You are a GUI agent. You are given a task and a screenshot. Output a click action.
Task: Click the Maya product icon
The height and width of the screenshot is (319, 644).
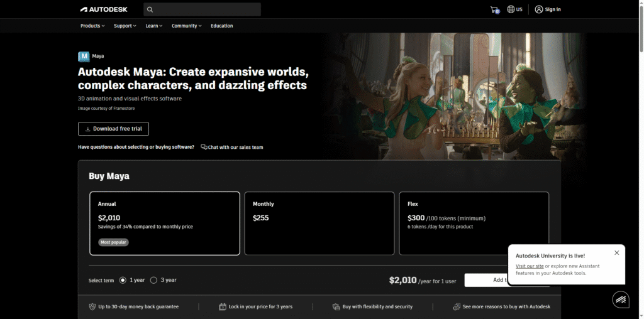coord(84,56)
